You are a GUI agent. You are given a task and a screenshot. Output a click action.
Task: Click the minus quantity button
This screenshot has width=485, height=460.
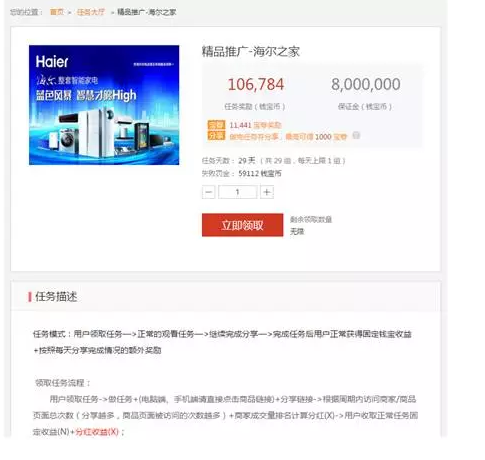pos(208,192)
